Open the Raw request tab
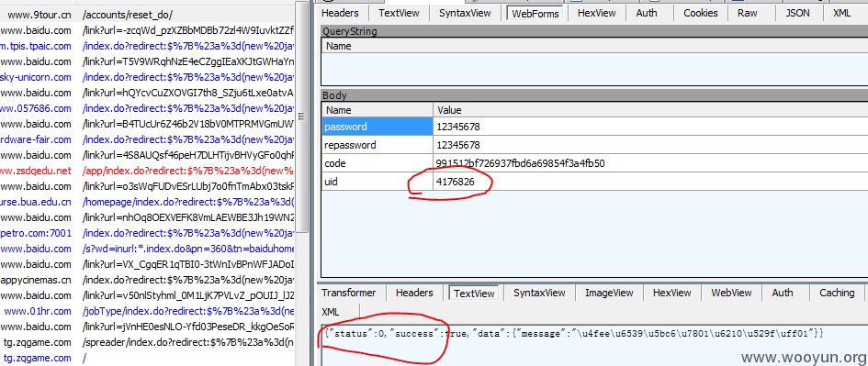 click(x=748, y=13)
